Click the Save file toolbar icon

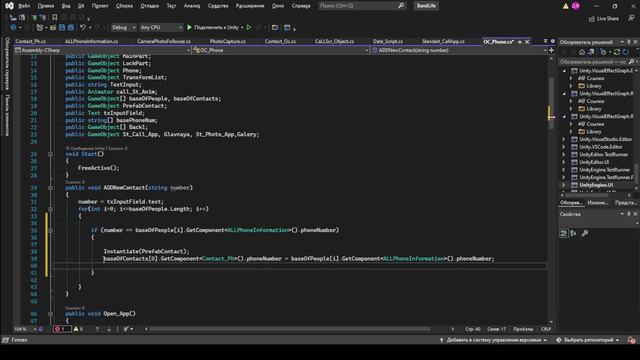click(62, 27)
